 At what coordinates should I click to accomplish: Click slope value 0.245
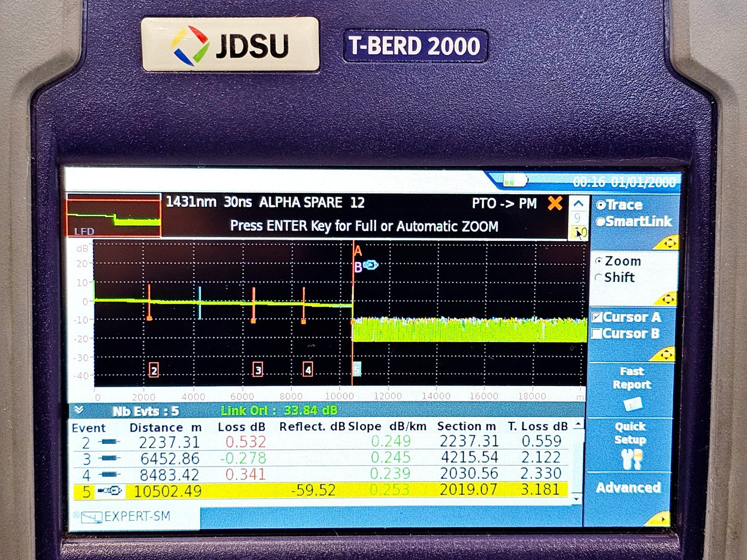[x=391, y=457]
